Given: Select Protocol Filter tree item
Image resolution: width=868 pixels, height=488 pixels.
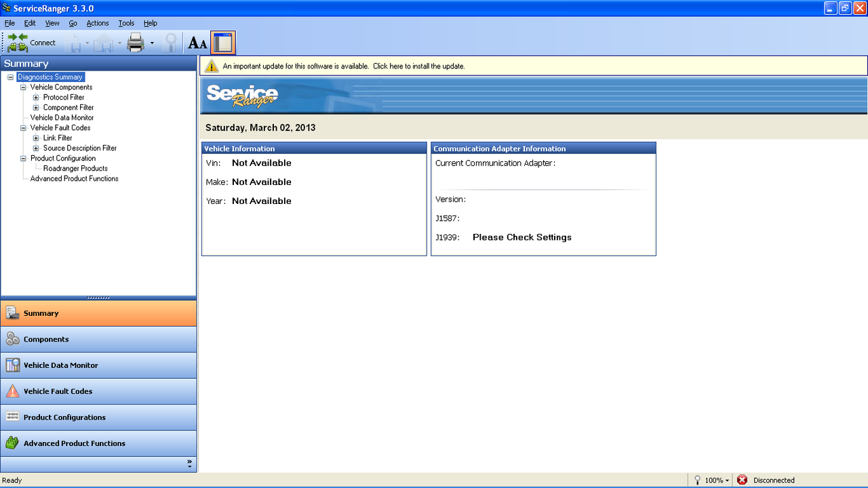Looking at the screenshot, I should pyautogui.click(x=64, y=98).
